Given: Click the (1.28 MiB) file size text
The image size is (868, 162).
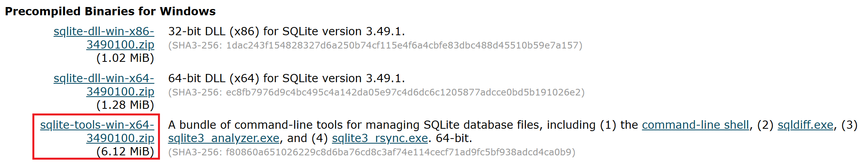Looking at the screenshot, I should pos(125,105).
